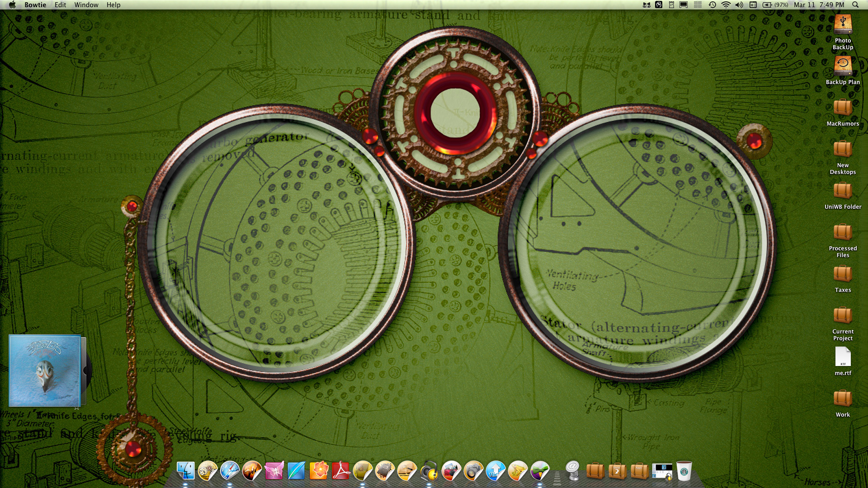Open the Taxes folder on desktop
This screenshot has height=488, width=868.
tap(843, 275)
